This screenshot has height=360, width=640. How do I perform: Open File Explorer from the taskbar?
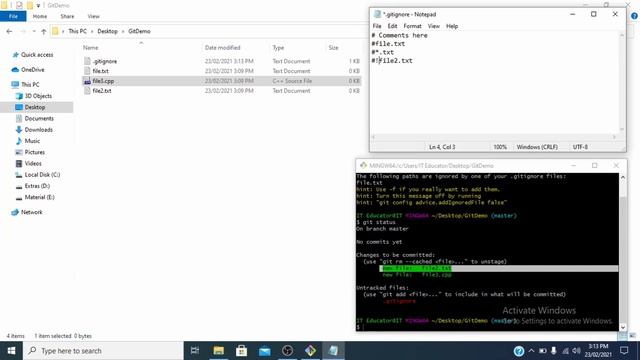218,351
